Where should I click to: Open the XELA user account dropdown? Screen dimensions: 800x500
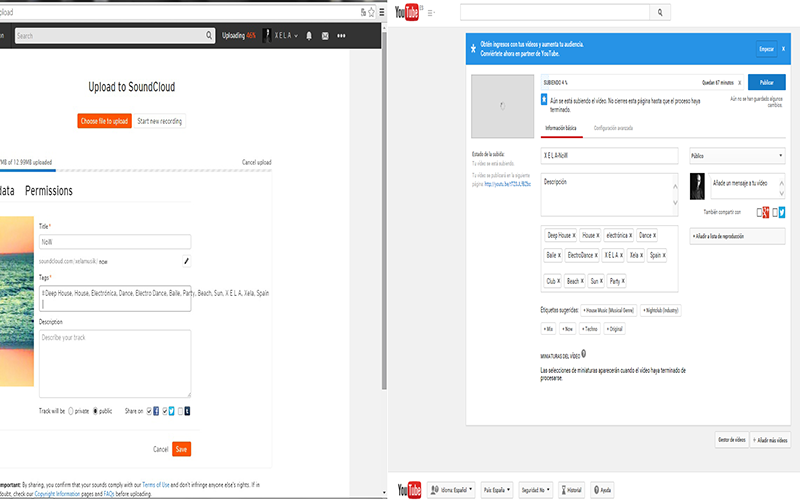click(x=280, y=35)
